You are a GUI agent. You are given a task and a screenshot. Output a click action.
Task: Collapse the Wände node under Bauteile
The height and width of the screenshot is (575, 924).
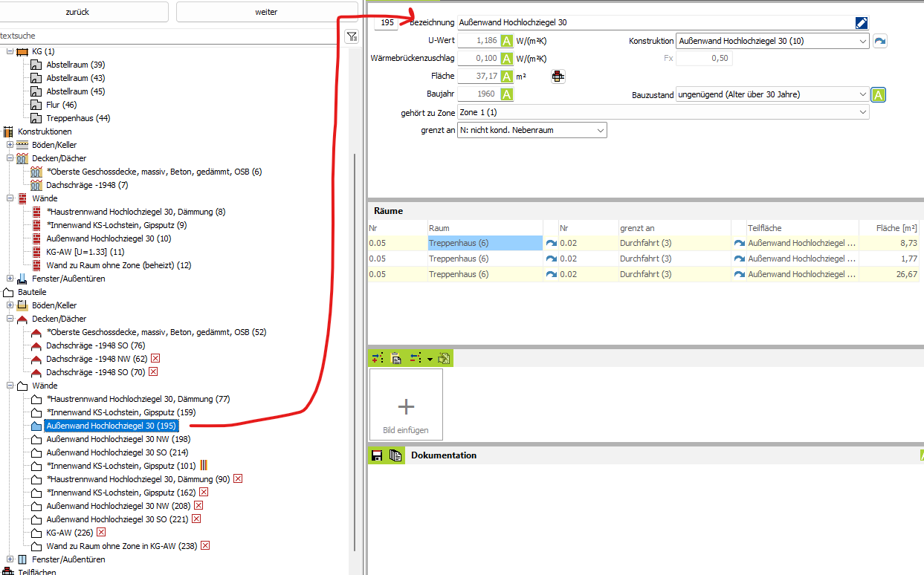[x=10, y=386]
